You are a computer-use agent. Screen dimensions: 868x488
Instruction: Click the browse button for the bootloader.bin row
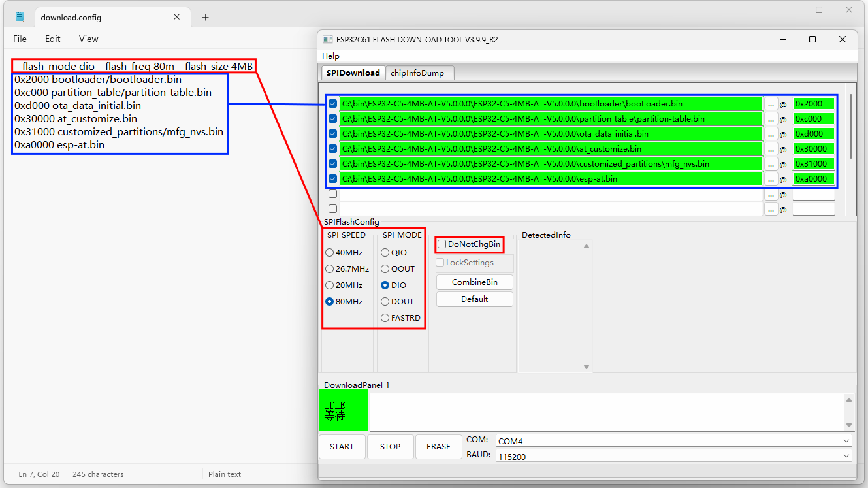[x=771, y=104]
